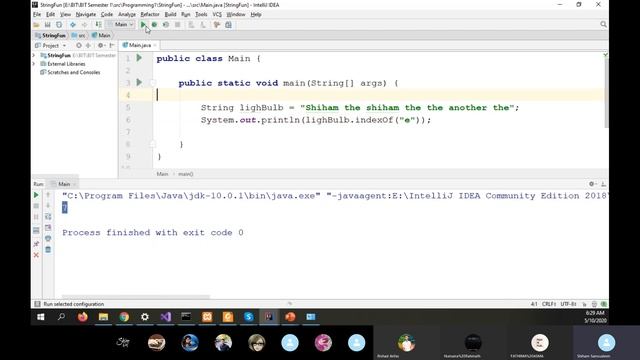Viewport: 640px width, 360px height.
Task: Open the Navigate menu
Action: (86, 14)
